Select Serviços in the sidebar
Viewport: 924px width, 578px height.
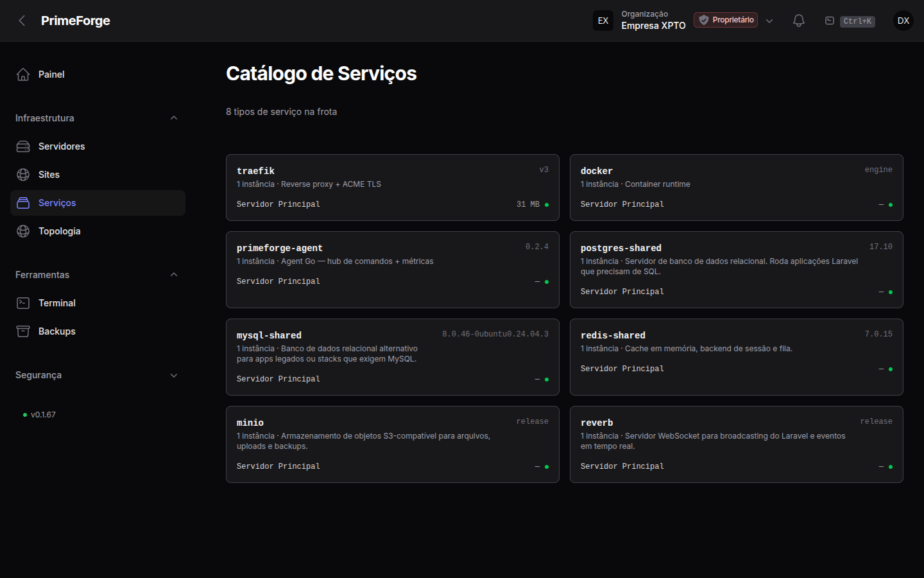point(98,203)
